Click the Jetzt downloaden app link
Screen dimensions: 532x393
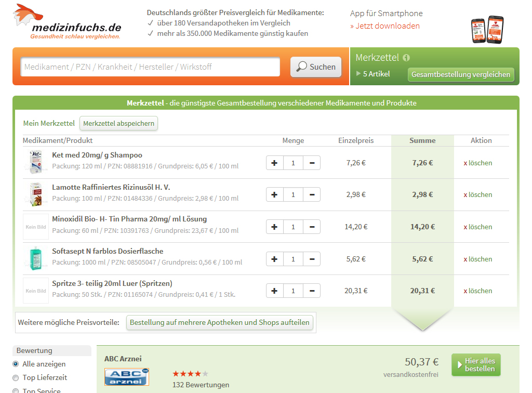[385, 26]
